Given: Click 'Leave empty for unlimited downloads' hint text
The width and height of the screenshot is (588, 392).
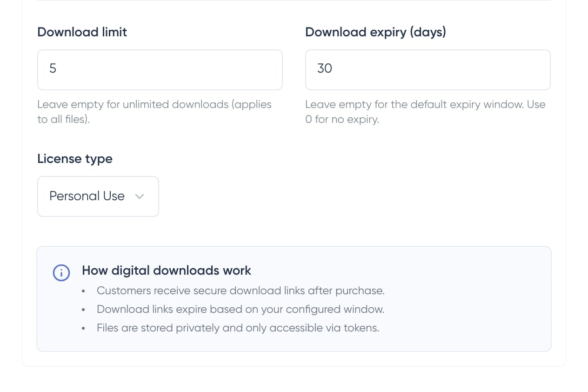Looking at the screenshot, I should tap(154, 112).
